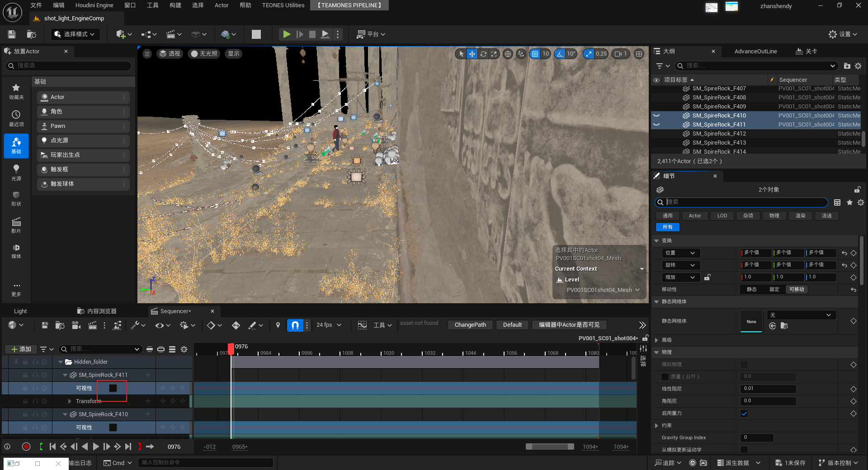Click the green Play in editor button

286,34
